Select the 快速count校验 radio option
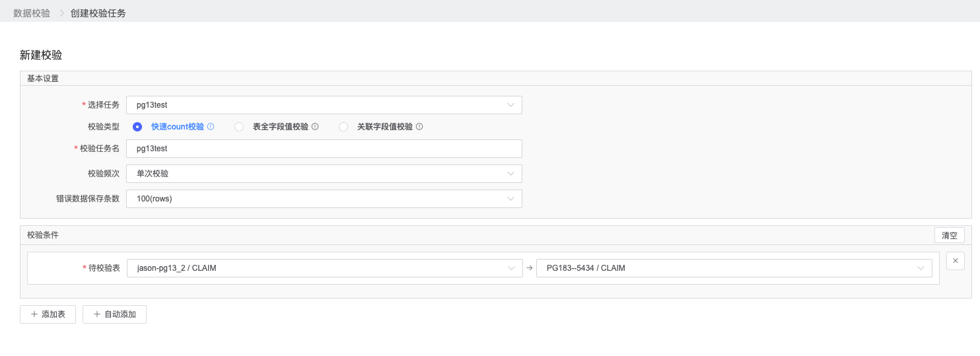 (x=137, y=127)
